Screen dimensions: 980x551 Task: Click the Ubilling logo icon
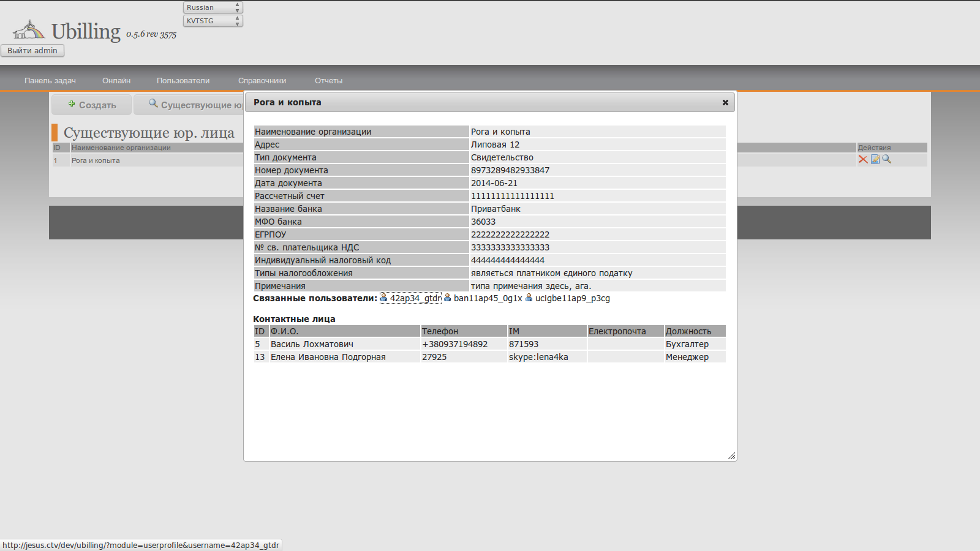[x=29, y=29]
